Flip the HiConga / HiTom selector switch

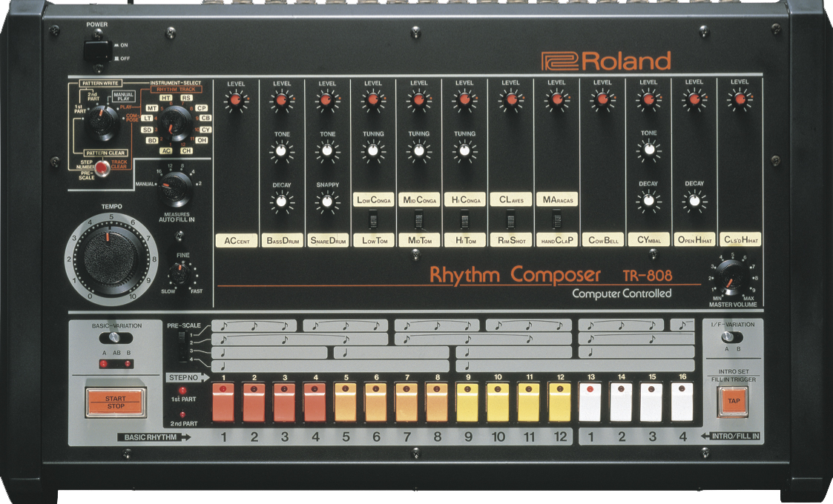(465, 219)
